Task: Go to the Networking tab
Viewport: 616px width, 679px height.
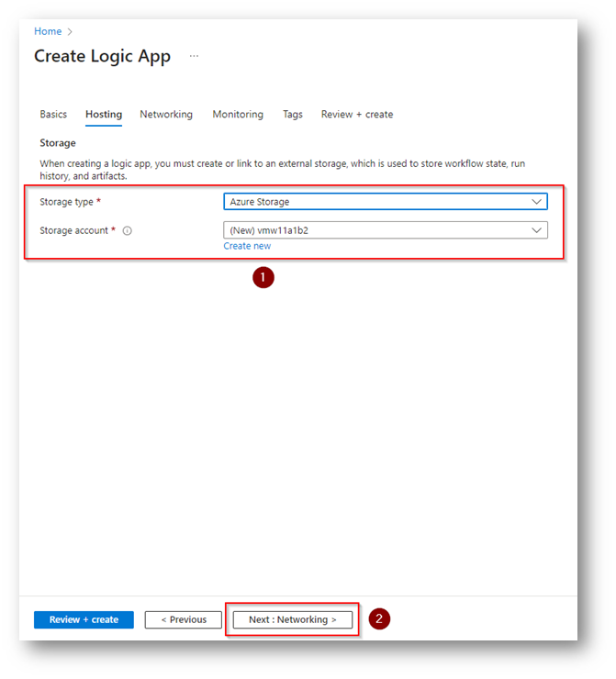Action: pyautogui.click(x=166, y=114)
